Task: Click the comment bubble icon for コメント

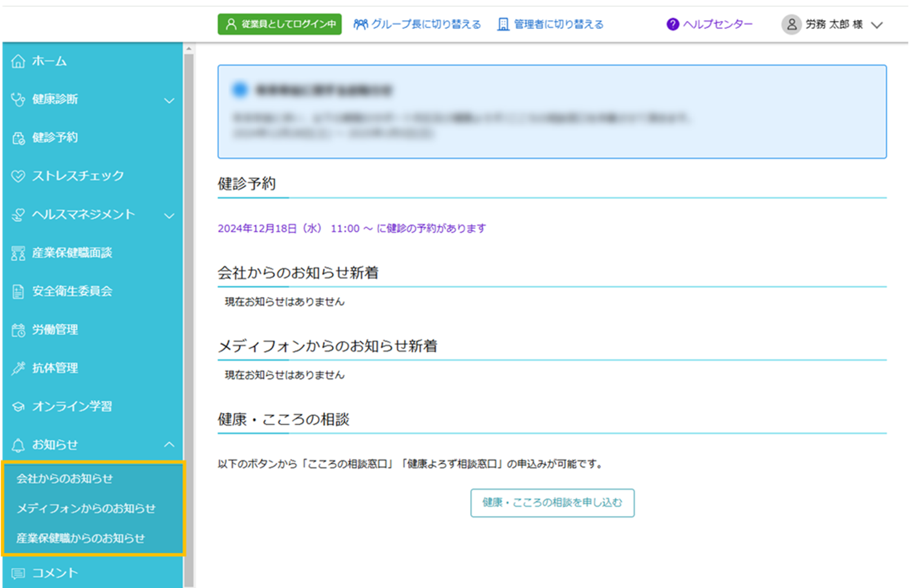Action: [18, 573]
